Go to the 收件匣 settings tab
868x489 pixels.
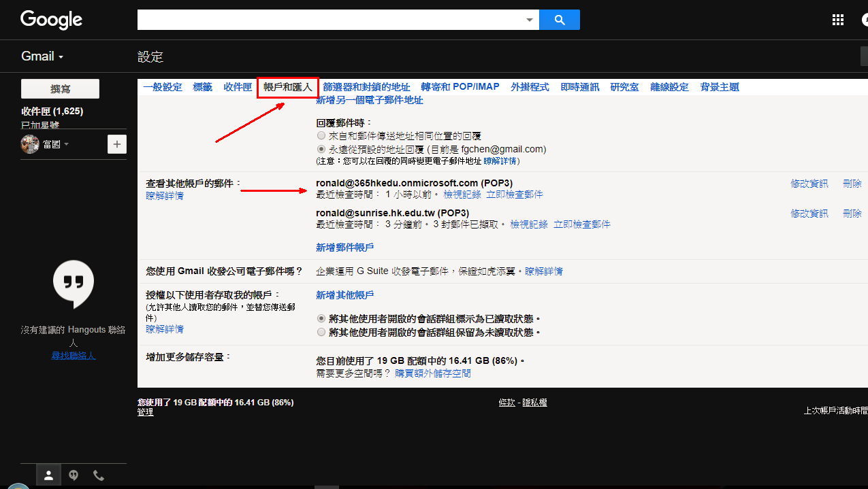pos(238,87)
